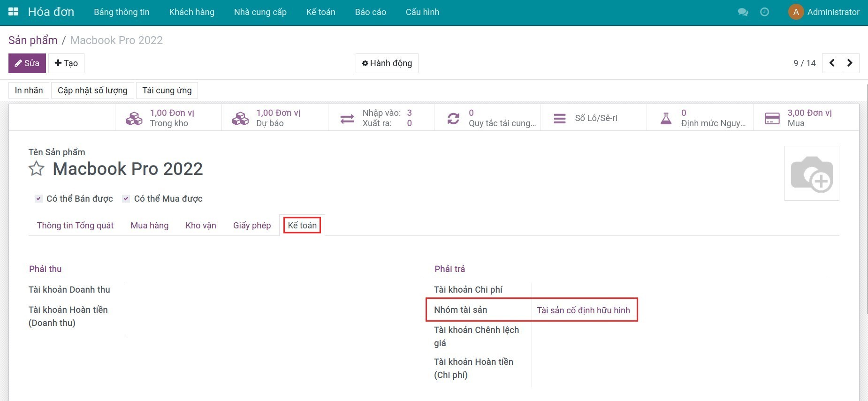Switch to the Kho vận tab
Viewport: 868px width, 401px height.
(201, 226)
